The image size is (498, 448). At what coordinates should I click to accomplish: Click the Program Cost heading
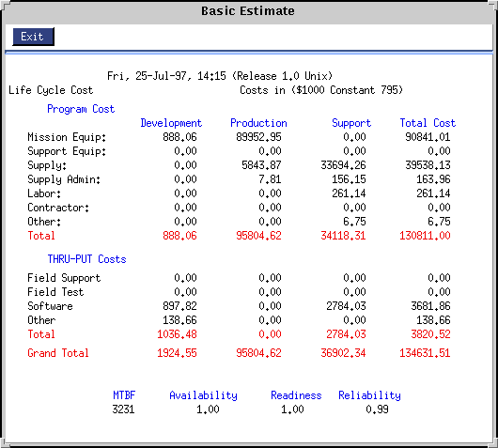pos(81,109)
